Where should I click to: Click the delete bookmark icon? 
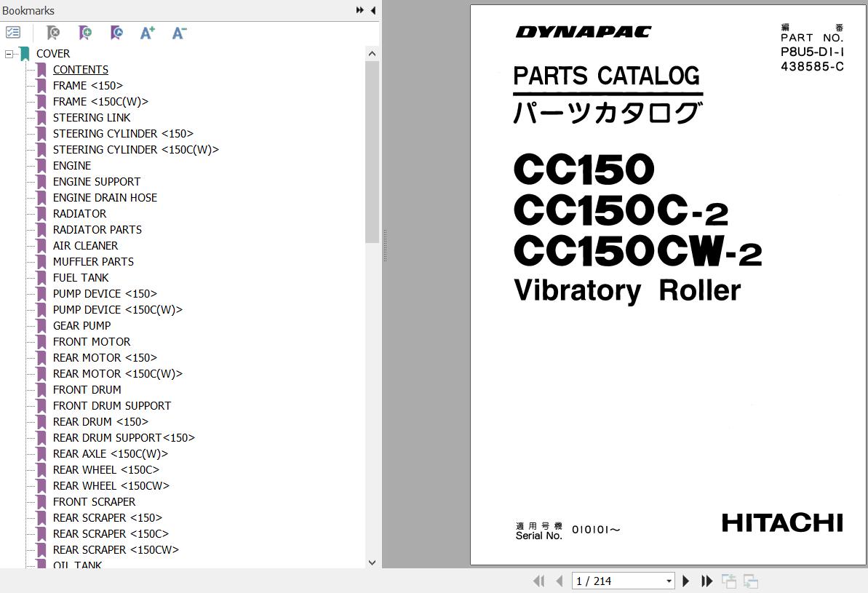point(53,33)
